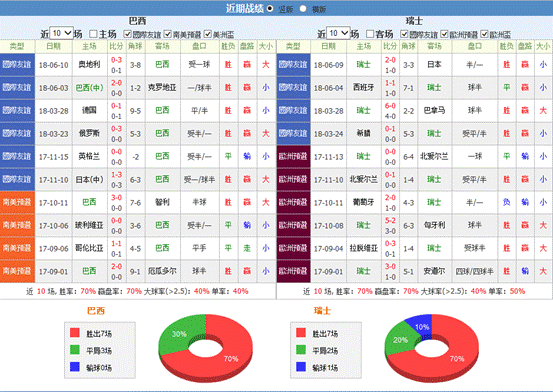Uncheck the 歐洲盃 Euro Cup filter checkbox
This screenshot has height=392, width=553.
click(485, 34)
